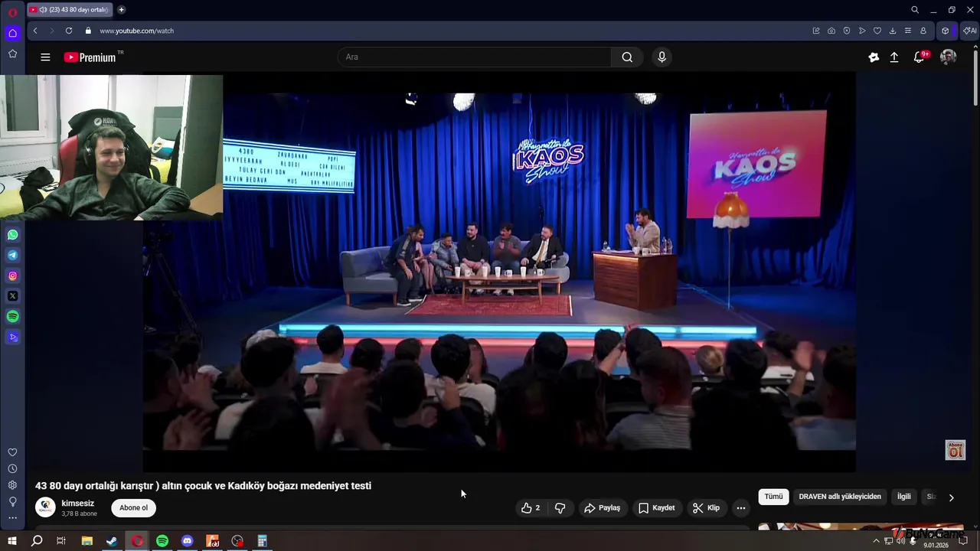This screenshot has width=980, height=551.
Task: Dislike the video with thumbs down
Action: [560, 508]
